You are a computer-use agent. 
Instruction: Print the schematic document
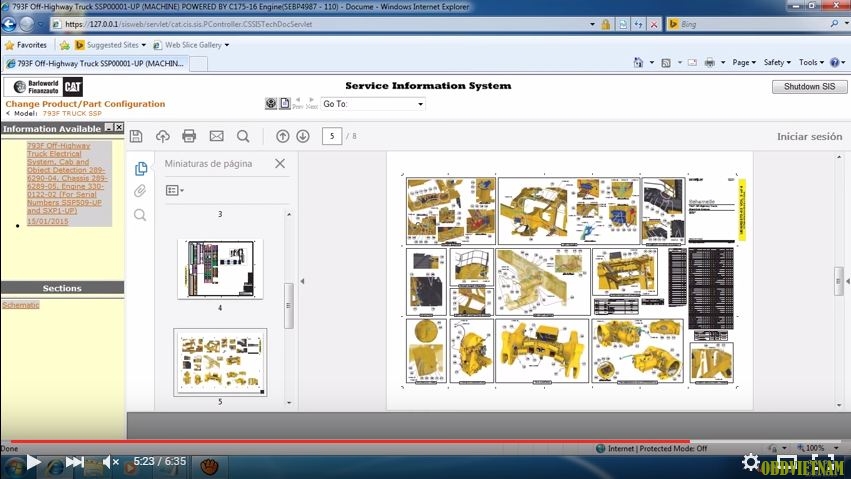pyautogui.click(x=189, y=136)
